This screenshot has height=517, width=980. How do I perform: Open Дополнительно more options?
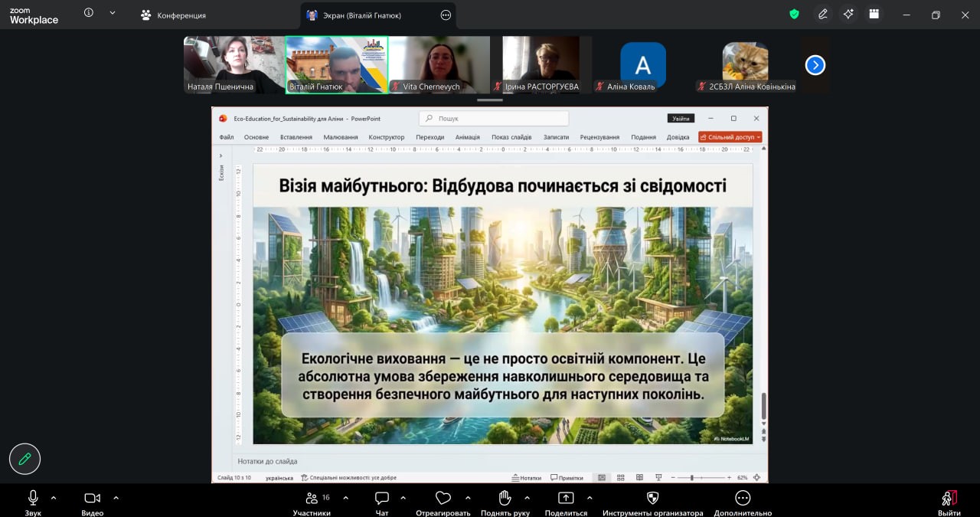pos(743,502)
